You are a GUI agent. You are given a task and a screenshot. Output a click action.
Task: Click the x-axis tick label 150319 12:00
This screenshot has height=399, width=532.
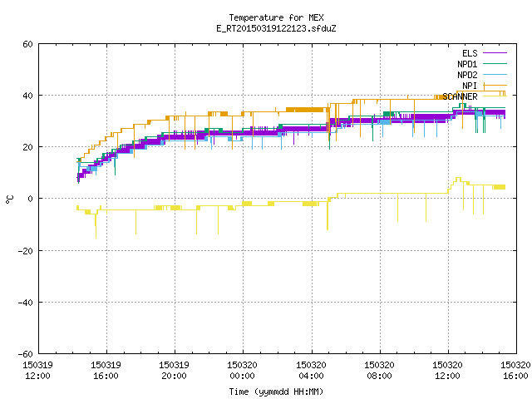pos(37,371)
